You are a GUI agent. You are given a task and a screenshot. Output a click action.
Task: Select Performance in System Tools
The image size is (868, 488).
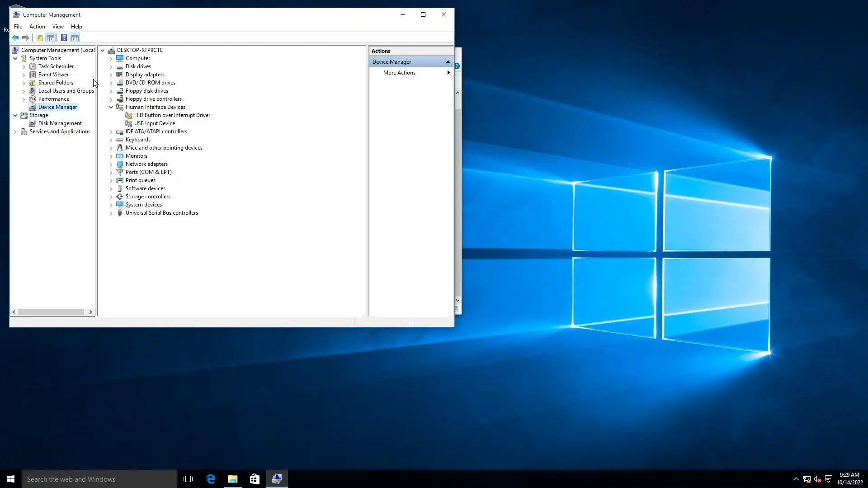[53, 99]
